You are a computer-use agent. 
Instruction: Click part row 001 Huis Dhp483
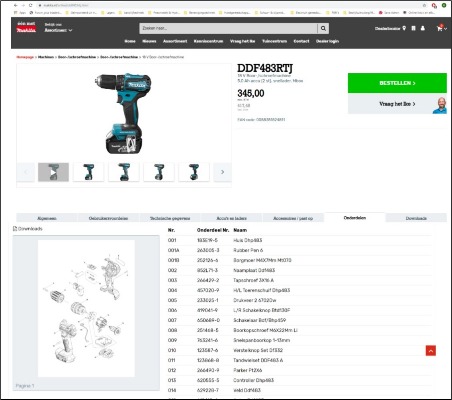300,240
